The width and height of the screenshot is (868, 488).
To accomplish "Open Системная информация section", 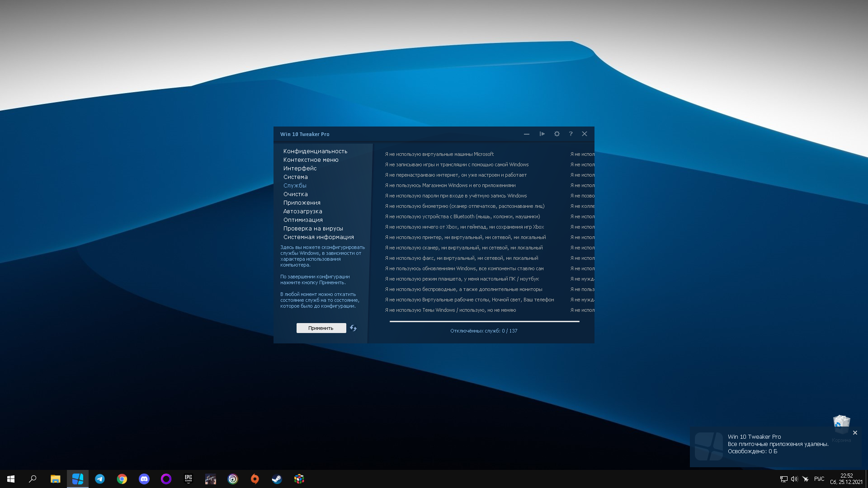I will pyautogui.click(x=318, y=237).
